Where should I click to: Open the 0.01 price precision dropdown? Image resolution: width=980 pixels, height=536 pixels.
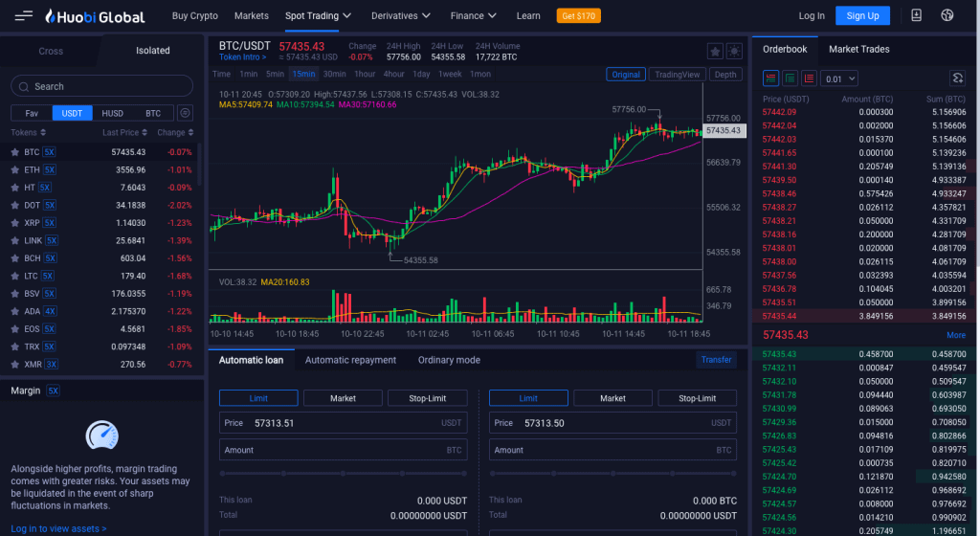(x=838, y=78)
